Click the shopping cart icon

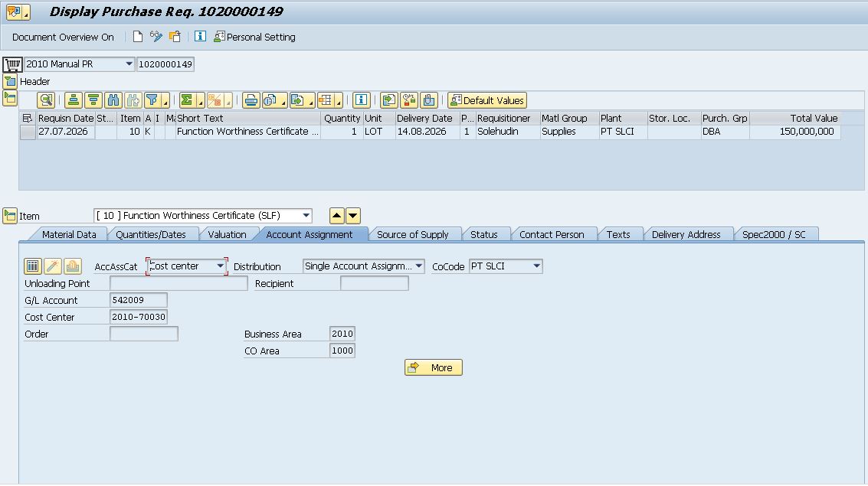click(x=12, y=64)
